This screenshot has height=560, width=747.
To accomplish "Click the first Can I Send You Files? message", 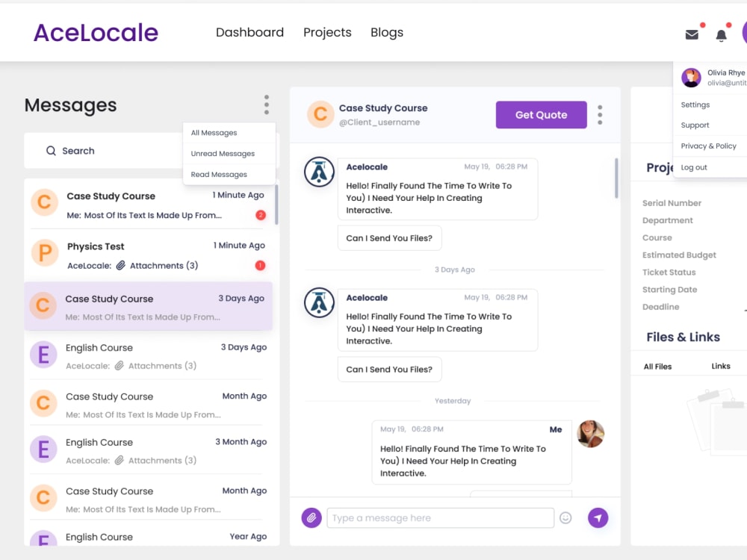I will click(x=389, y=238).
